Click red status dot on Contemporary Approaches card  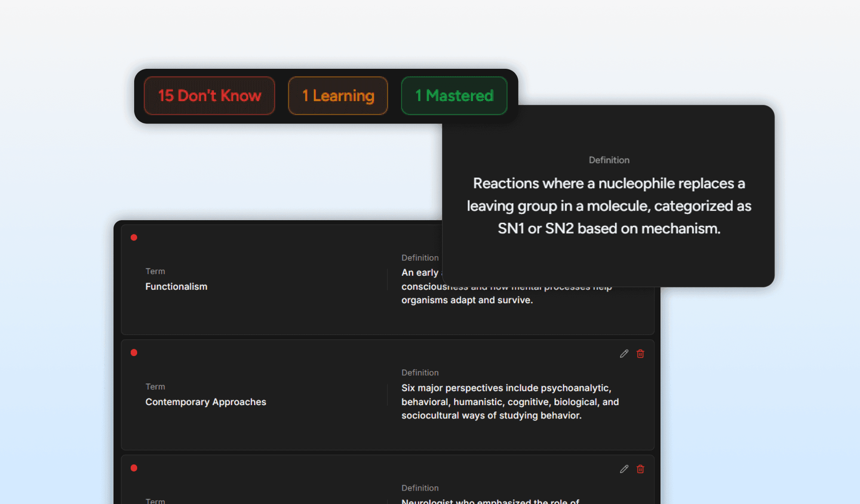(x=134, y=353)
